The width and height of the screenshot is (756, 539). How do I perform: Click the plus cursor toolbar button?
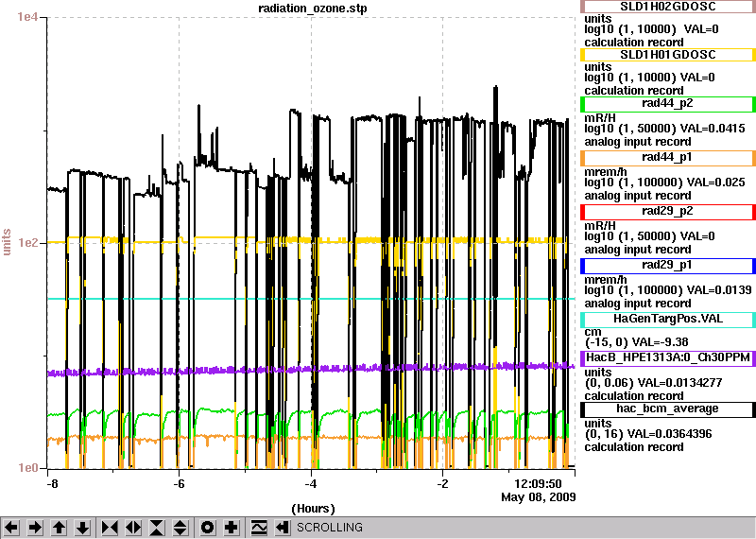coord(231,528)
